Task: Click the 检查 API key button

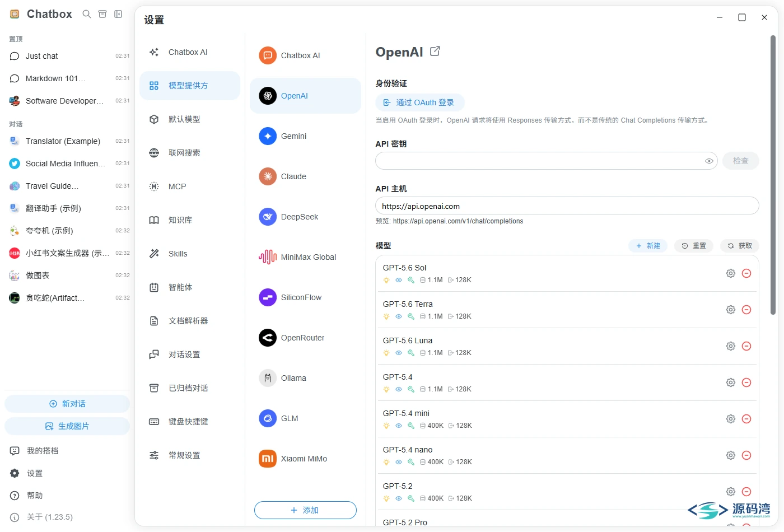Action: coord(741,161)
